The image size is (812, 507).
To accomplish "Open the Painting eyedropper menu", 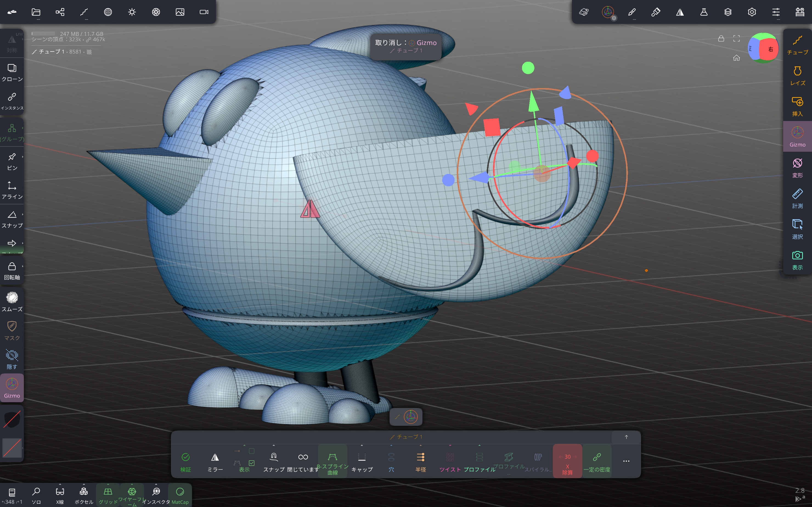I will pos(656,12).
